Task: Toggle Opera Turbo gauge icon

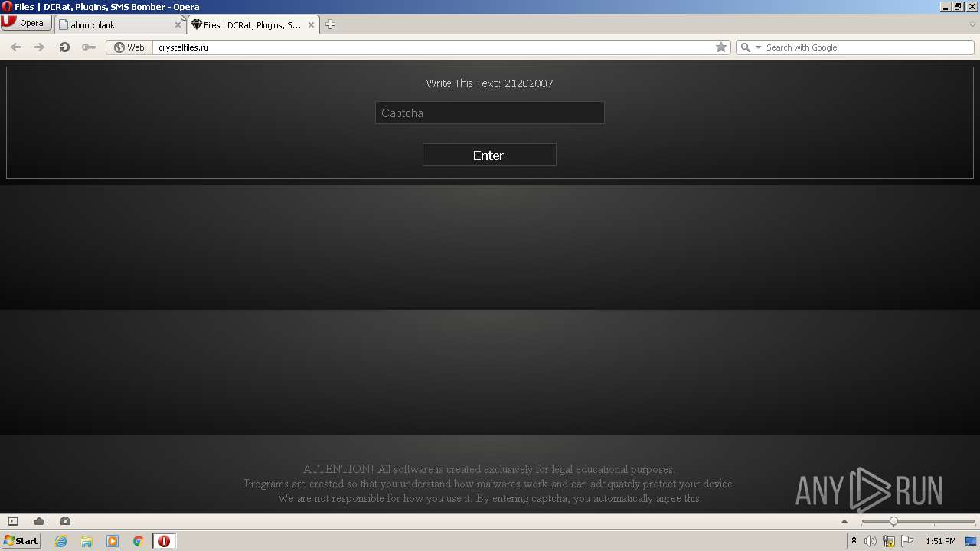Action: (x=65, y=521)
